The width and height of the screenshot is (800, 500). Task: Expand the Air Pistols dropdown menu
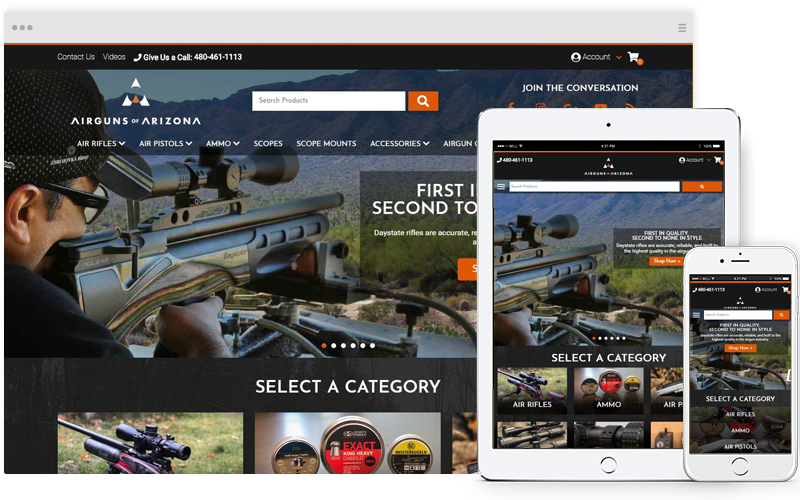click(x=165, y=144)
